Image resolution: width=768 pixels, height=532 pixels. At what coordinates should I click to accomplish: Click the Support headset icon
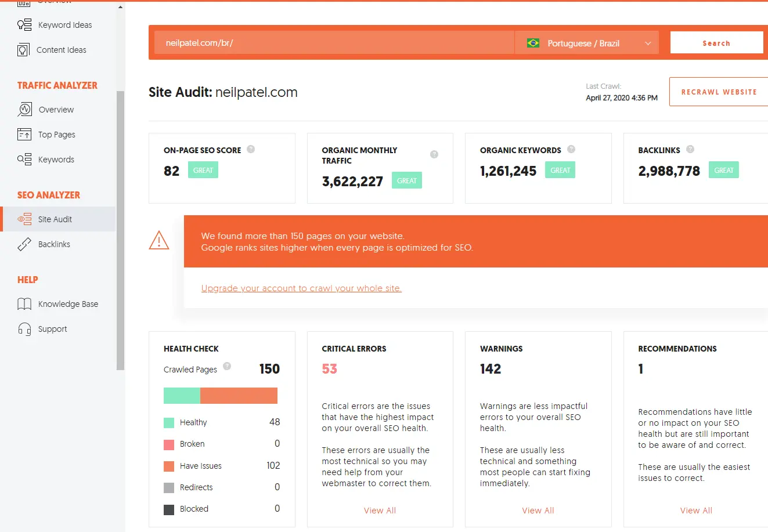tap(24, 329)
